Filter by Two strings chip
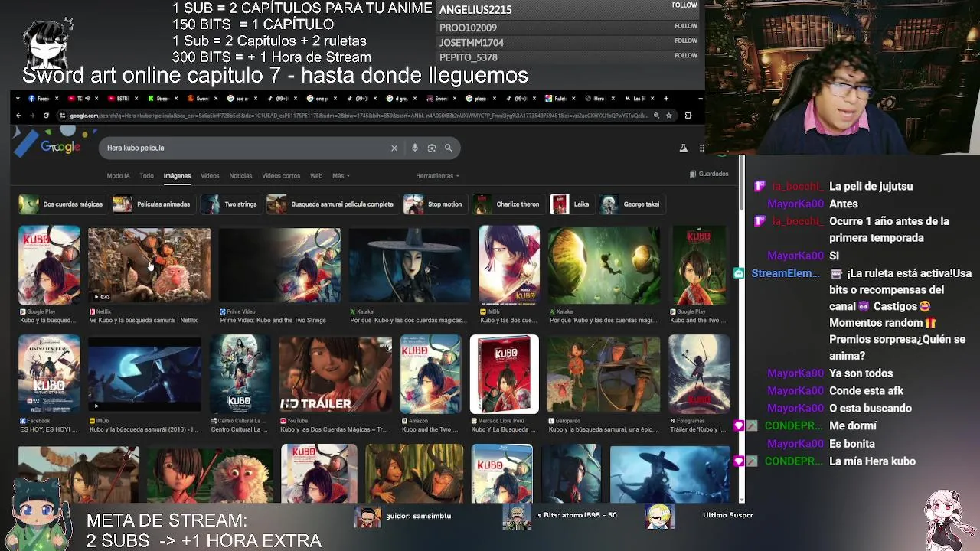 230,204
